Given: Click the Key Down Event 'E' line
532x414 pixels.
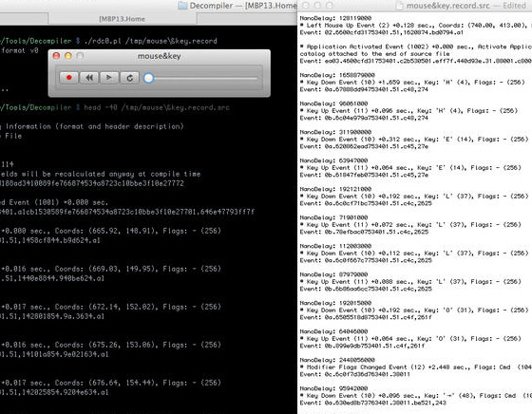Looking at the screenshot, I should [414, 139].
